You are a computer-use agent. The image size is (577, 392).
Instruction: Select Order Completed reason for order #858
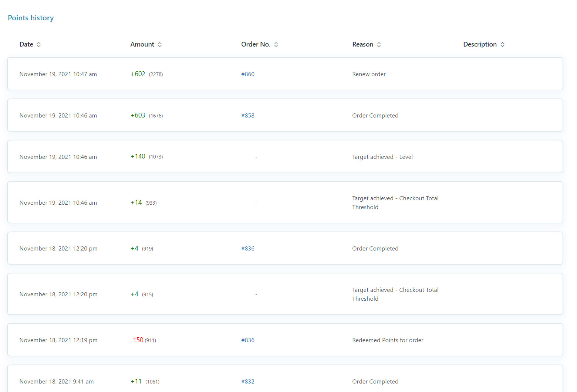click(x=375, y=115)
